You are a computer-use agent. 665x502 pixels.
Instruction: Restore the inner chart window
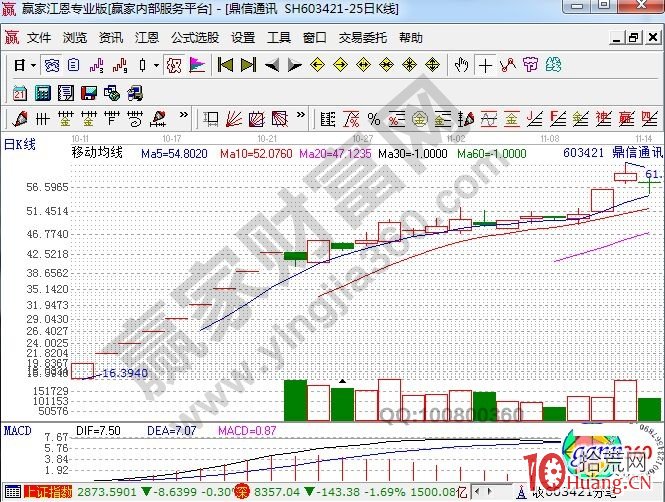click(x=633, y=38)
